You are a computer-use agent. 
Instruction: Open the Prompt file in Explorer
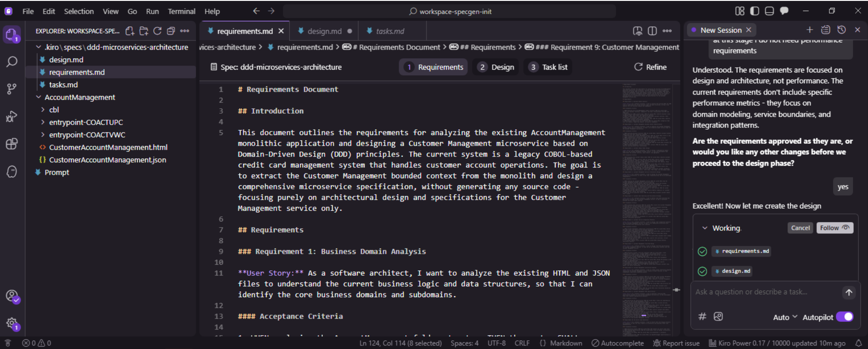57,172
